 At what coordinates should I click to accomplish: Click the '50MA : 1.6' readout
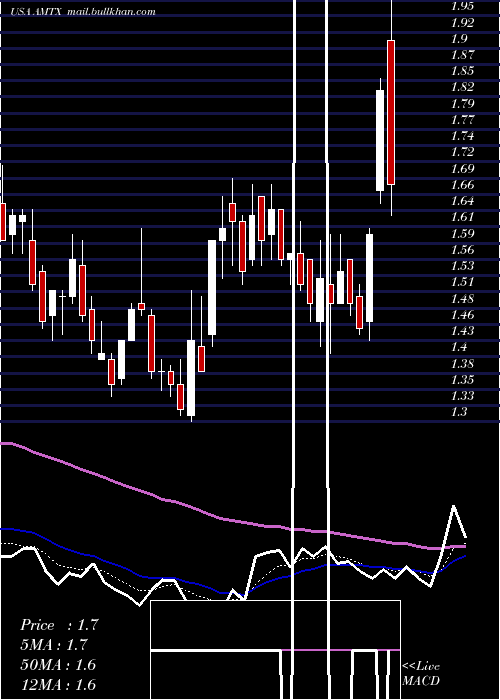58,664
